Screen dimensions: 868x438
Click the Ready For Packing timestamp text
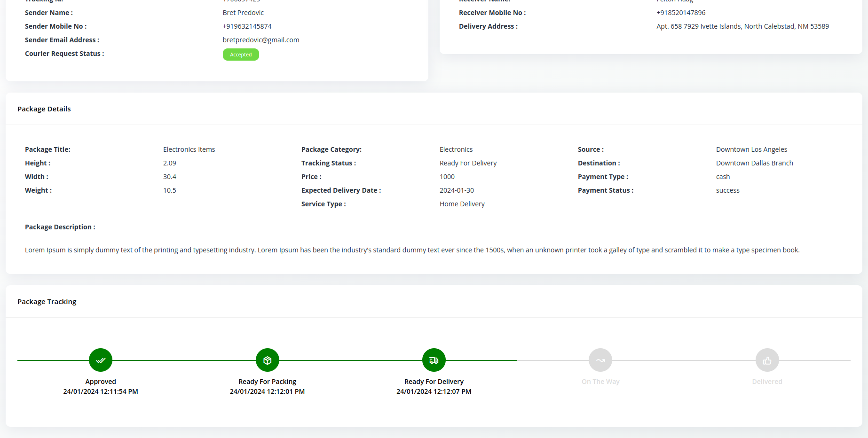(x=267, y=391)
